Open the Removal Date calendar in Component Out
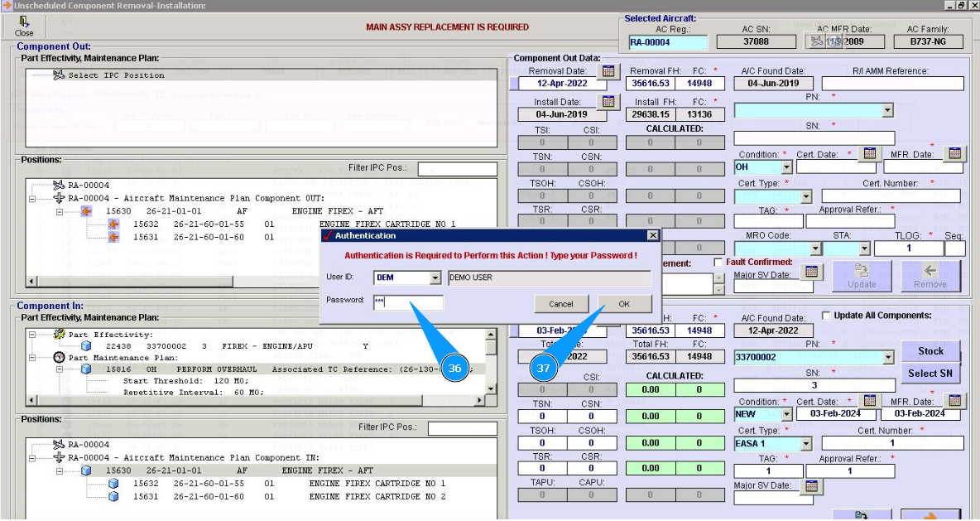The height and width of the screenshot is (521, 980). coord(608,71)
